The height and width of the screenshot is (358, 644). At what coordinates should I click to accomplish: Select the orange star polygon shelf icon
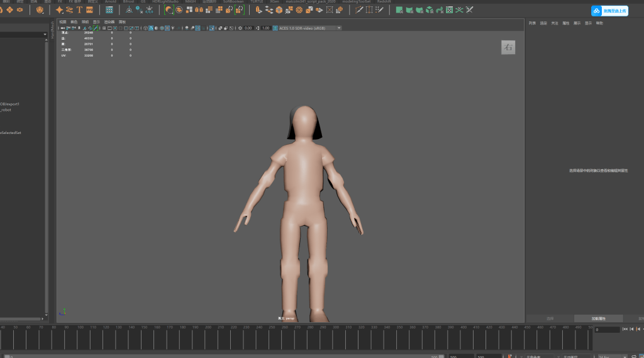tap(60, 10)
